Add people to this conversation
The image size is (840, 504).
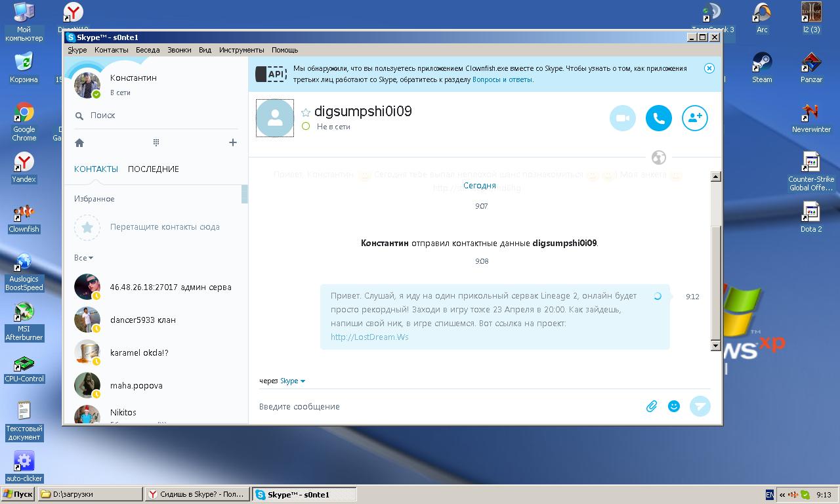[x=695, y=118]
